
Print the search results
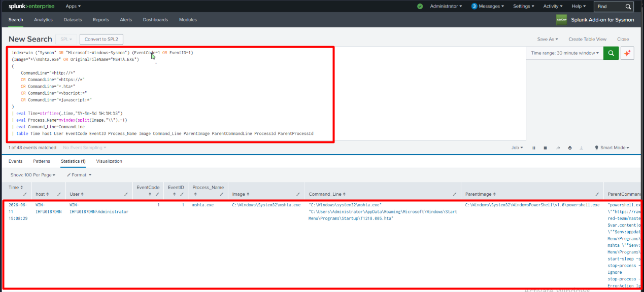coord(570,148)
